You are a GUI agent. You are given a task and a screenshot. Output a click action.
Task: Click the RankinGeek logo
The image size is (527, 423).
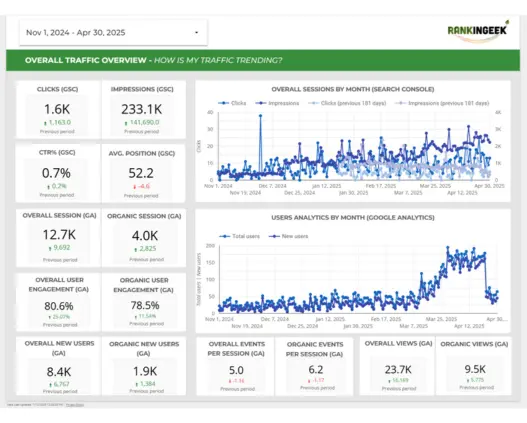tap(478, 31)
